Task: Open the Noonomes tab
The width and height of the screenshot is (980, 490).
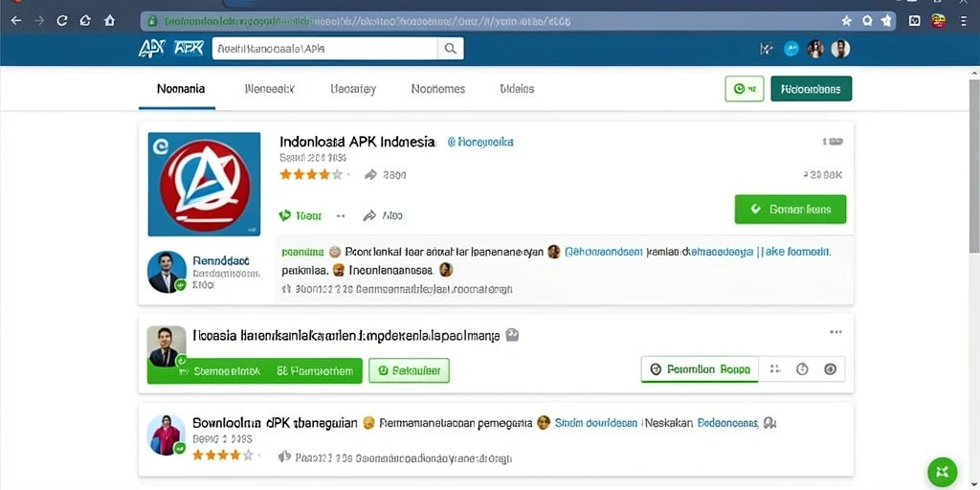Action: pos(438,89)
